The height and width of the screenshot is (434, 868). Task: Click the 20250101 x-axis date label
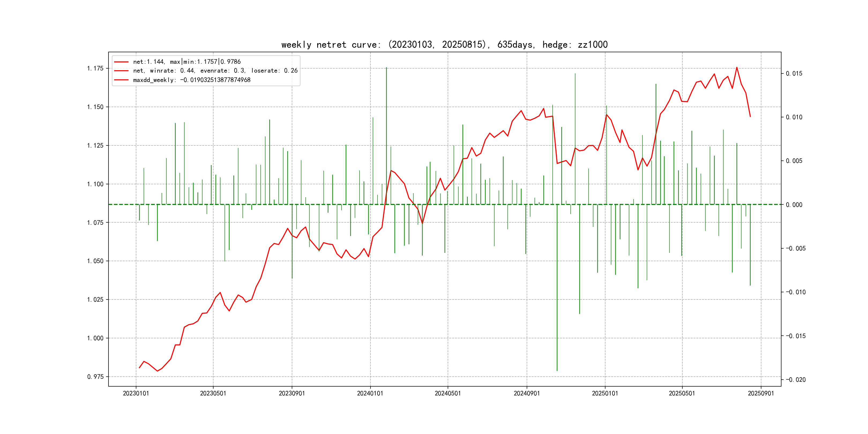(x=605, y=393)
